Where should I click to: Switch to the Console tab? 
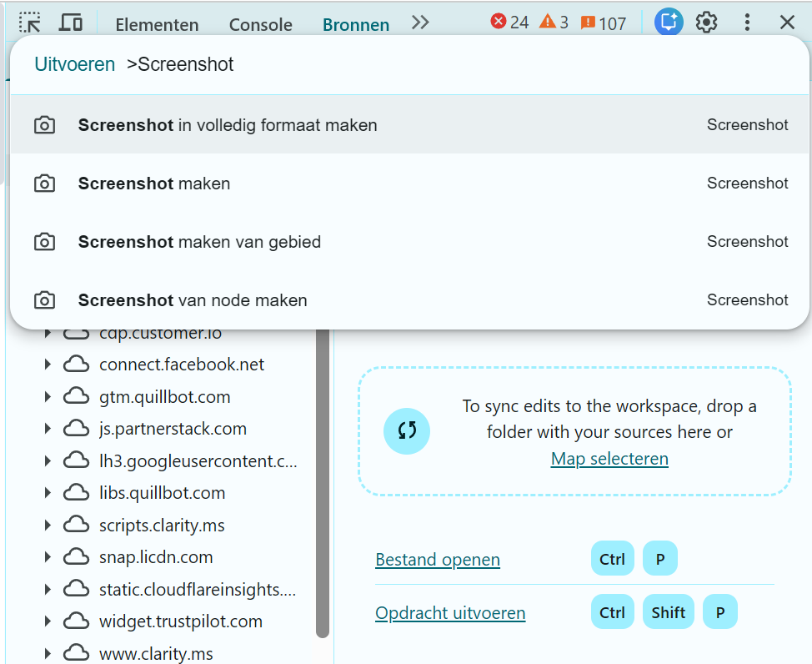[260, 24]
